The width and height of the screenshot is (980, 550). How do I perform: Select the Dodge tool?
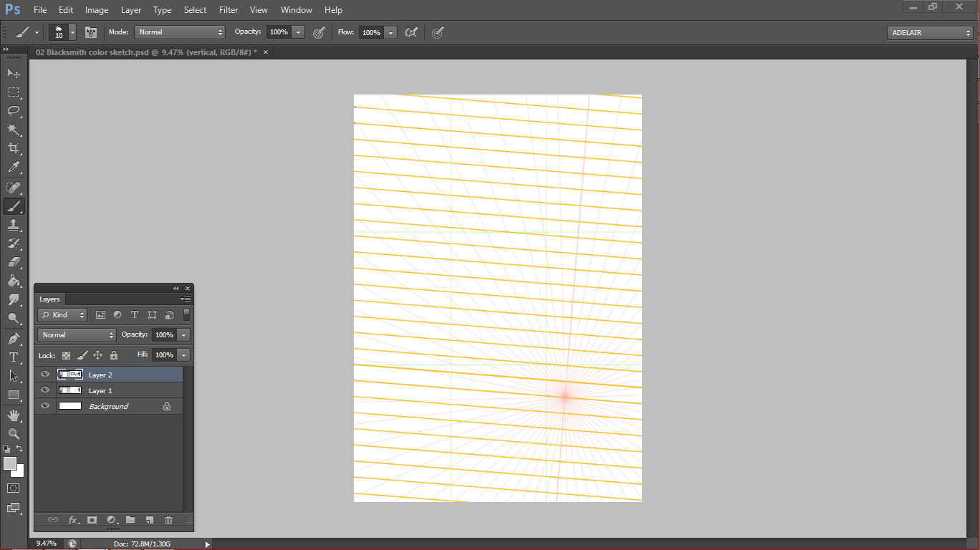14,318
